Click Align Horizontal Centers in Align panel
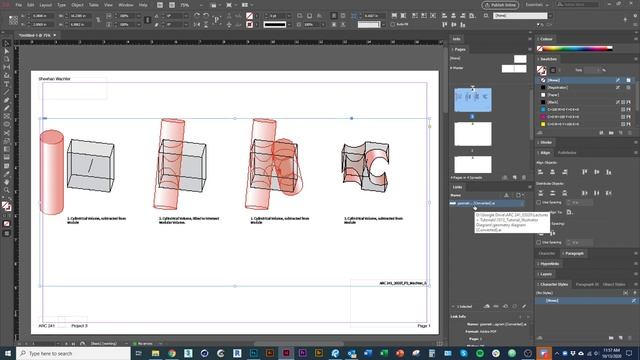This screenshot has height=360, width=640. point(553,172)
